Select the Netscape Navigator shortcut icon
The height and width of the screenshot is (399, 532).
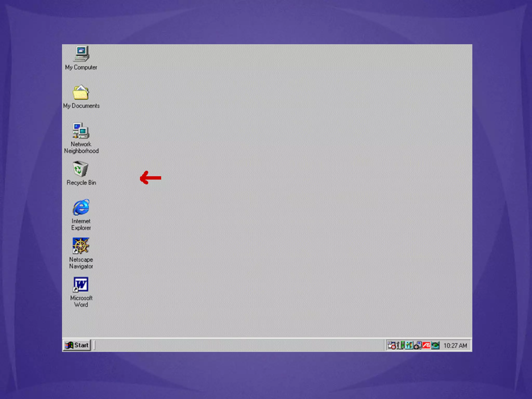[x=81, y=246]
